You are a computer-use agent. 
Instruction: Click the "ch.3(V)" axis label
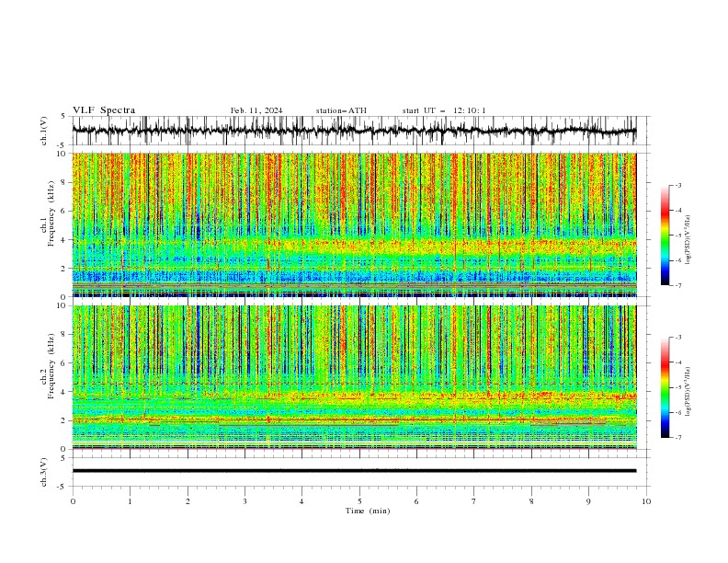44,472
